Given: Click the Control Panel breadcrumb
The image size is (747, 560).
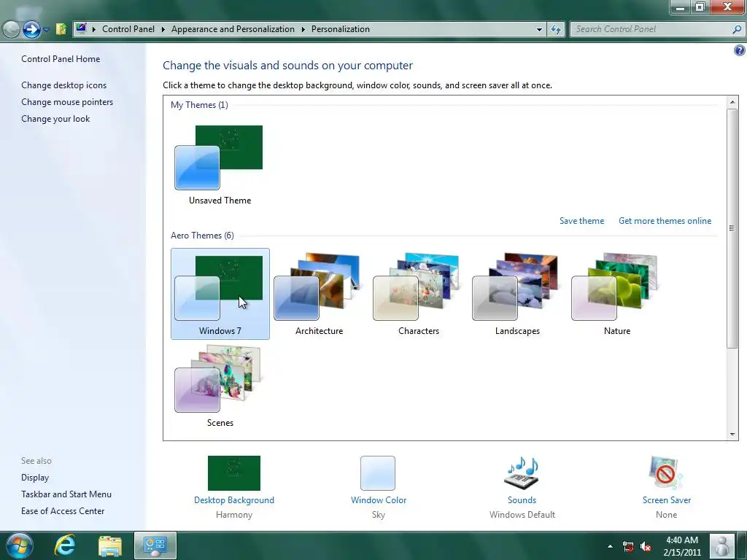Looking at the screenshot, I should [128, 29].
